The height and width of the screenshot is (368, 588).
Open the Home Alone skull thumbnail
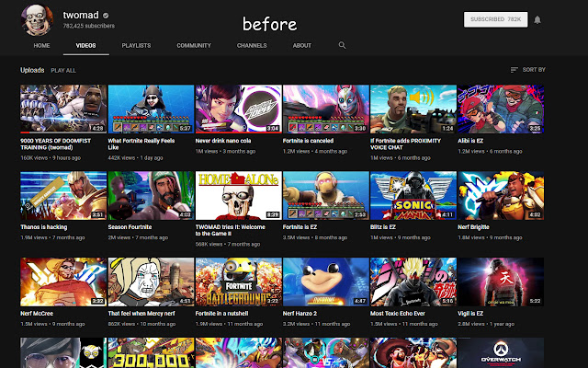239,196
